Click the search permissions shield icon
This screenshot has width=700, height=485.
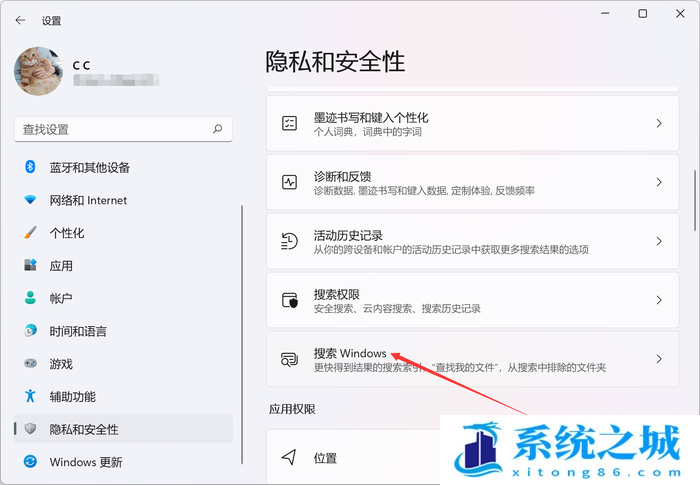[289, 300]
